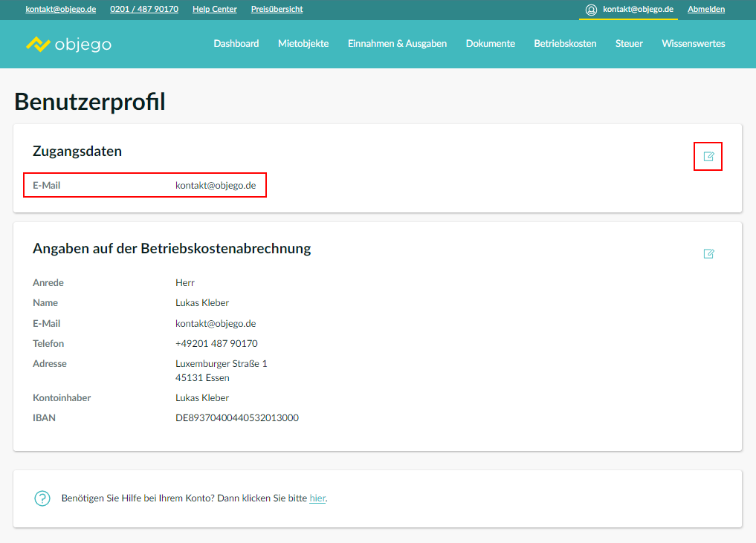Open the account menu showing kontakt@objego.de
756x543 pixels.
pyautogui.click(x=638, y=10)
